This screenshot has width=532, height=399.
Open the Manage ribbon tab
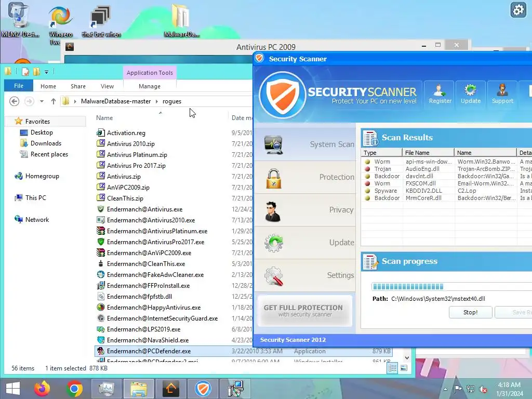[150, 86]
